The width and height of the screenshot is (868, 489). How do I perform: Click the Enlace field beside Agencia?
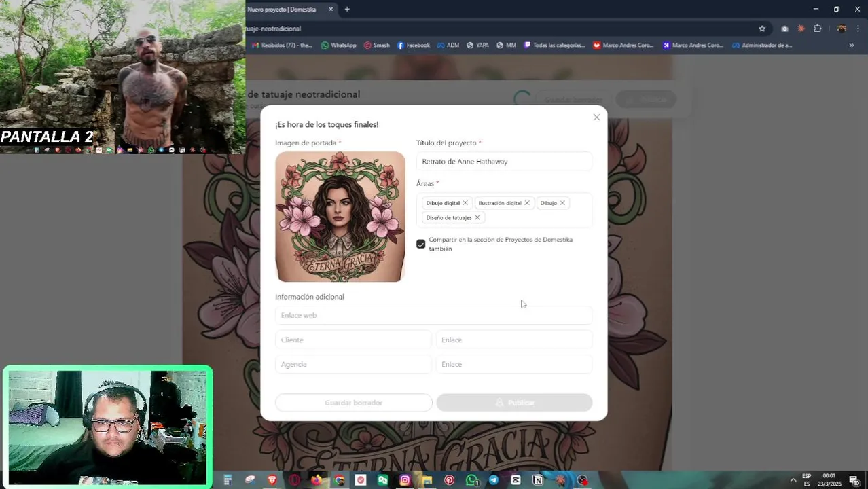pyautogui.click(x=514, y=364)
